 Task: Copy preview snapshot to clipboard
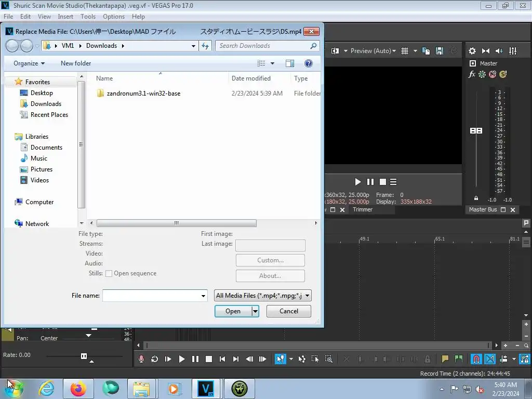[426, 51]
